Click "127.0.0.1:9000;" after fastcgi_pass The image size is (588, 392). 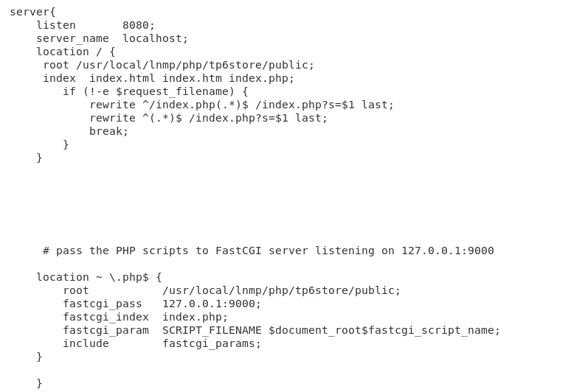212,304
